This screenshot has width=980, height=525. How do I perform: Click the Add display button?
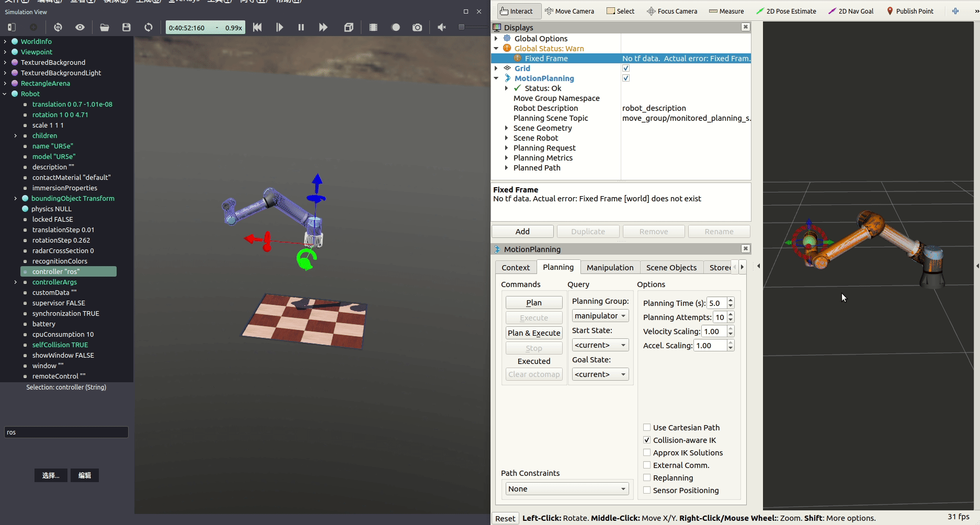522,231
